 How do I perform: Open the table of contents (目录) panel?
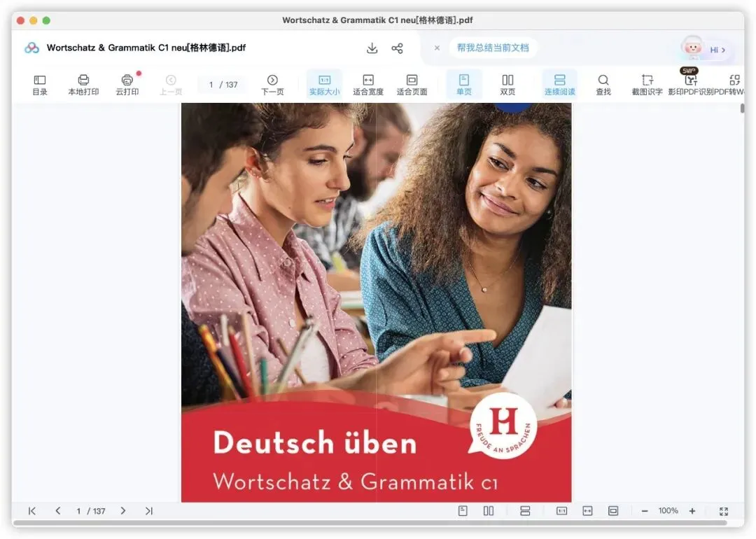[x=39, y=85]
